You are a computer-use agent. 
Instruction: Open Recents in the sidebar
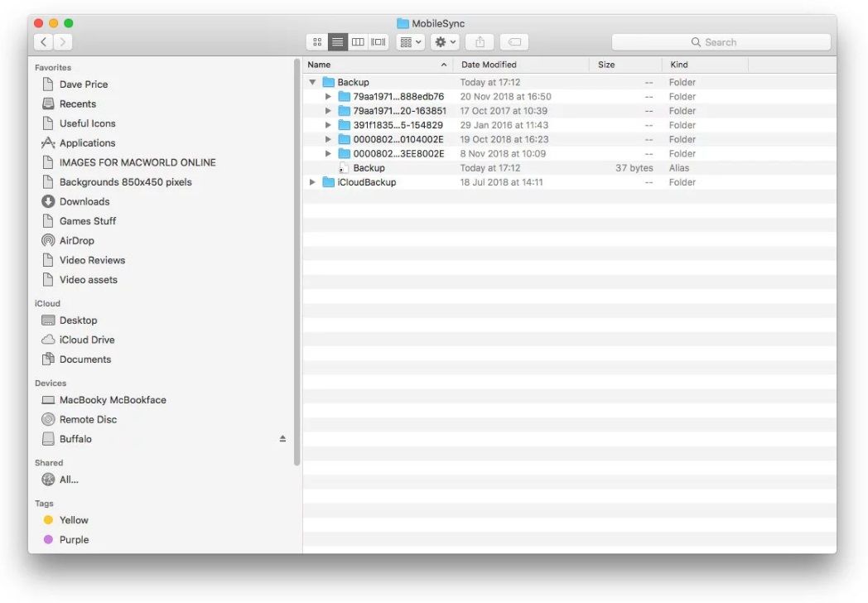[78, 104]
